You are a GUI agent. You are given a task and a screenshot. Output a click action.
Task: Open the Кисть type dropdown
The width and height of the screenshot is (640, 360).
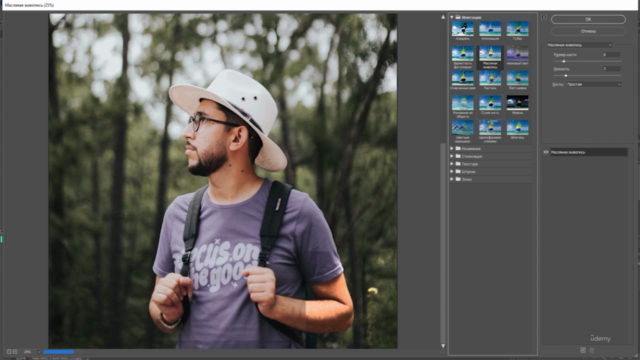click(x=594, y=84)
